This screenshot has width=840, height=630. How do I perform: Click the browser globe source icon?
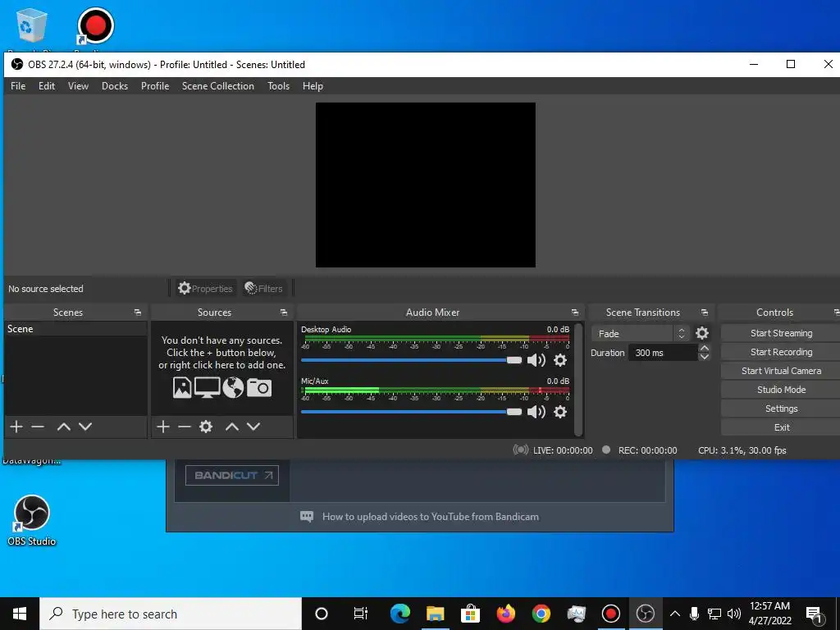pos(233,387)
